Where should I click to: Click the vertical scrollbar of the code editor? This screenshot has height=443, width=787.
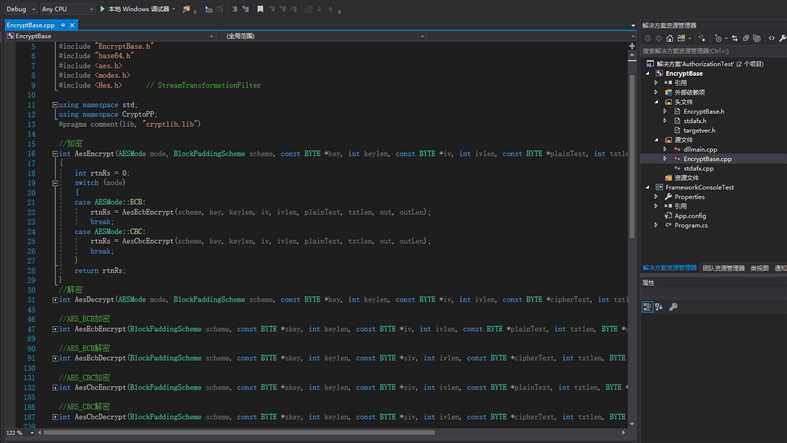tap(632, 157)
